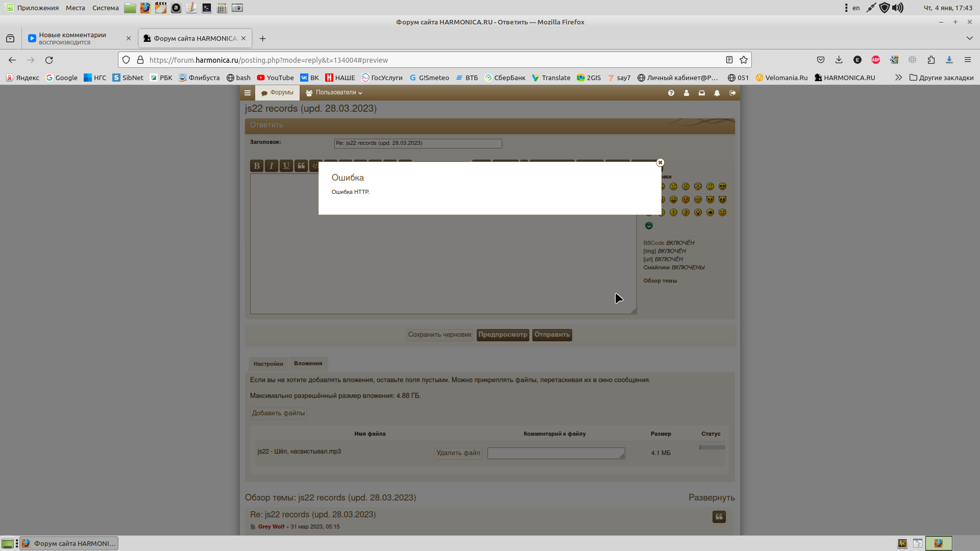Select the Форумы tab in forum navbar

(x=277, y=93)
